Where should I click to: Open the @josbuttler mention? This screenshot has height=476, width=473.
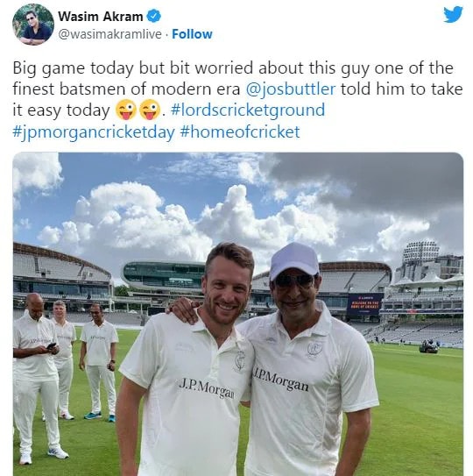pyautogui.click(x=290, y=89)
